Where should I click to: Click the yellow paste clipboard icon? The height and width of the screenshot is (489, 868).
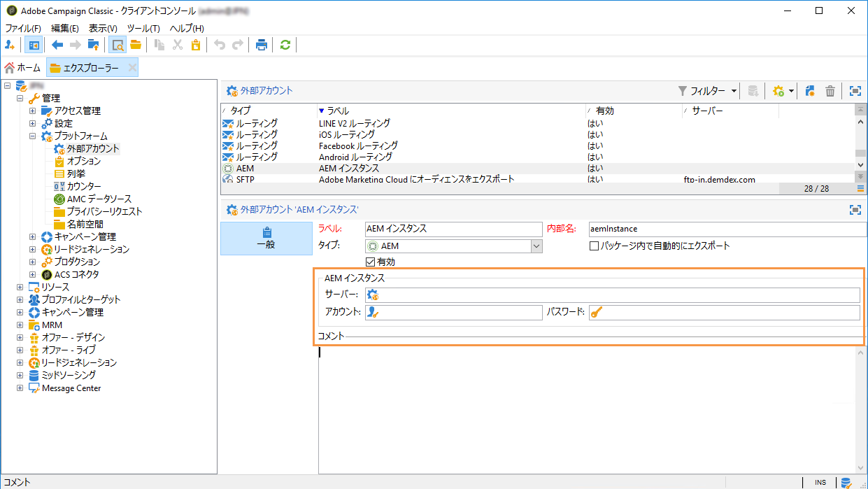point(195,45)
